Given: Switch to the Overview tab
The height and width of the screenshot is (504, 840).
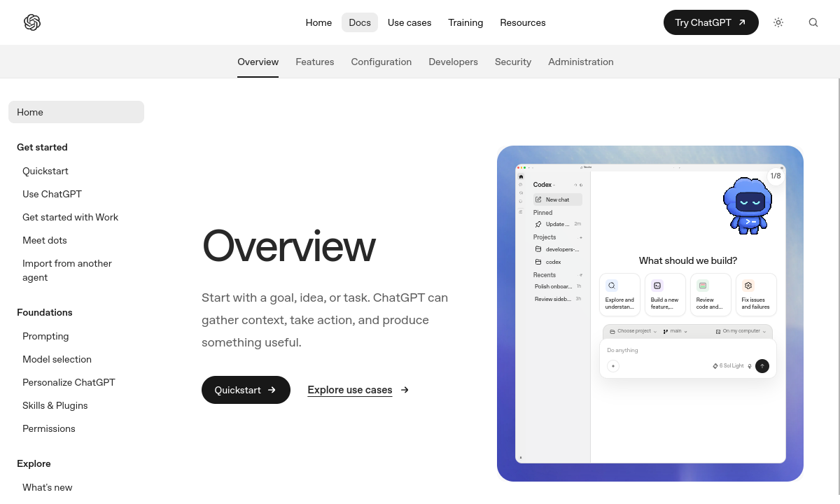Looking at the screenshot, I should coord(258,62).
